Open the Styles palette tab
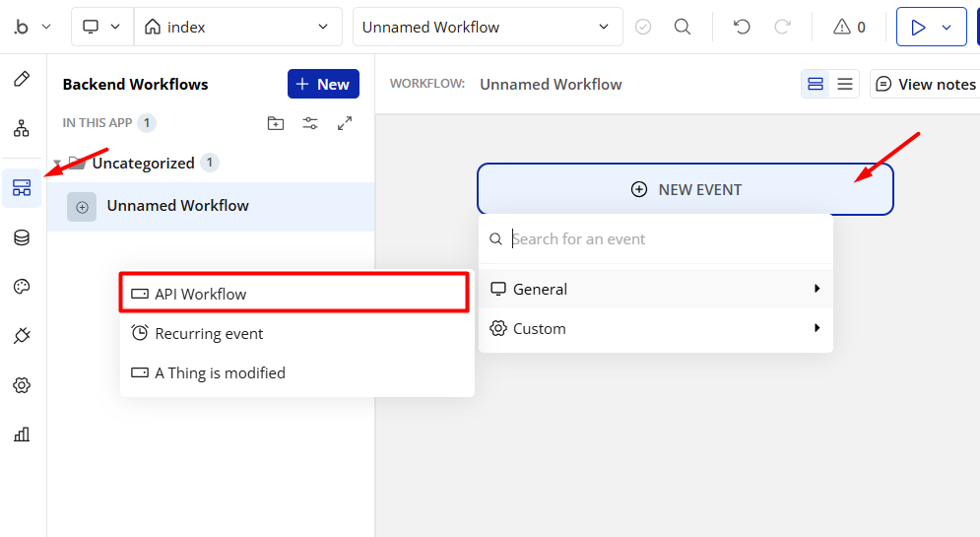980x537 pixels. [22, 287]
